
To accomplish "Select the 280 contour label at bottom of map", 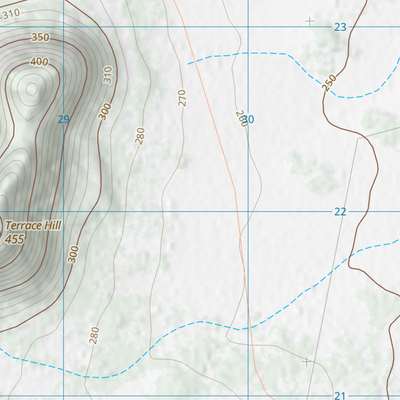I will click(x=94, y=335).
